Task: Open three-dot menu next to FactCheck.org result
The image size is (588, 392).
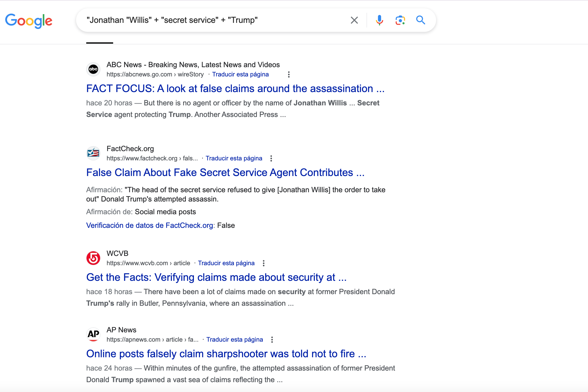Action: [271, 158]
